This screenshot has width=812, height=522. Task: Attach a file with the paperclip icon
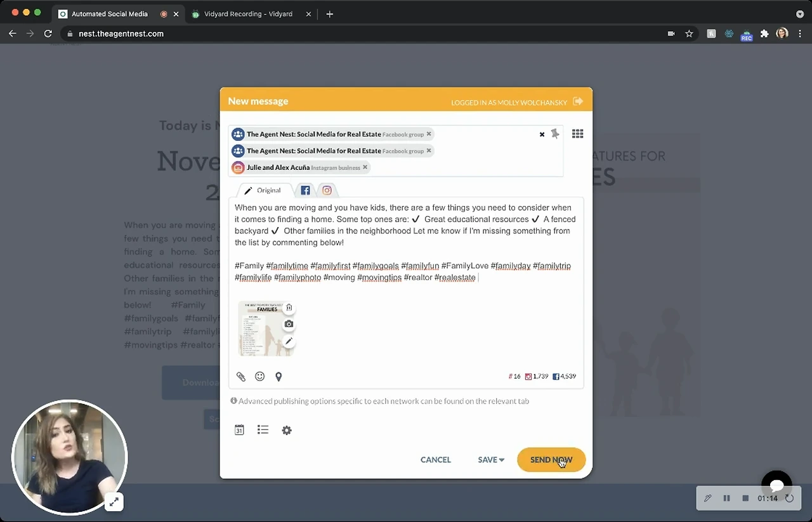pyautogui.click(x=241, y=377)
